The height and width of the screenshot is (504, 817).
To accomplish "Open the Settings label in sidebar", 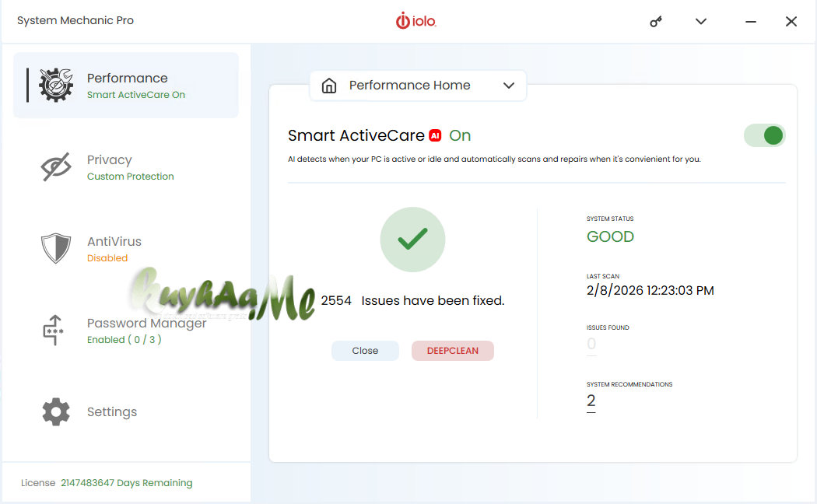I will click(x=112, y=412).
